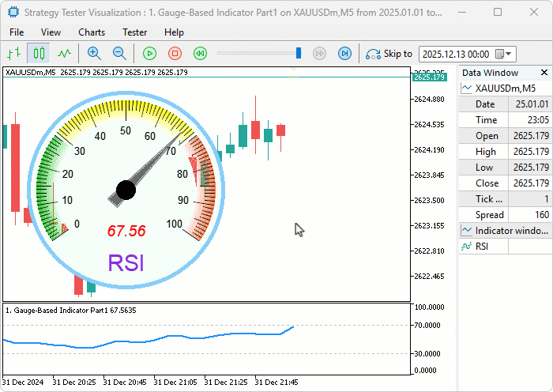Open the Tester menu

pyautogui.click(x=135, y=32)
